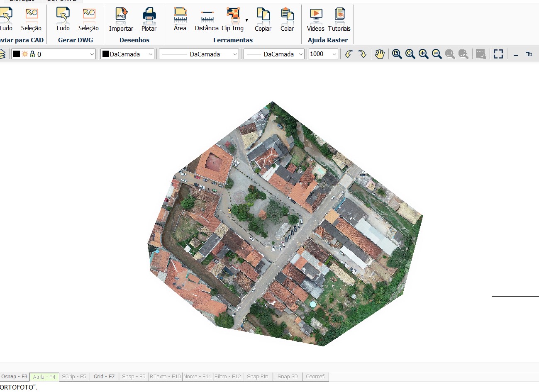Disable the Atrib - F4 mode
Screen dimensions: 539x392
(x=44, y=376)
